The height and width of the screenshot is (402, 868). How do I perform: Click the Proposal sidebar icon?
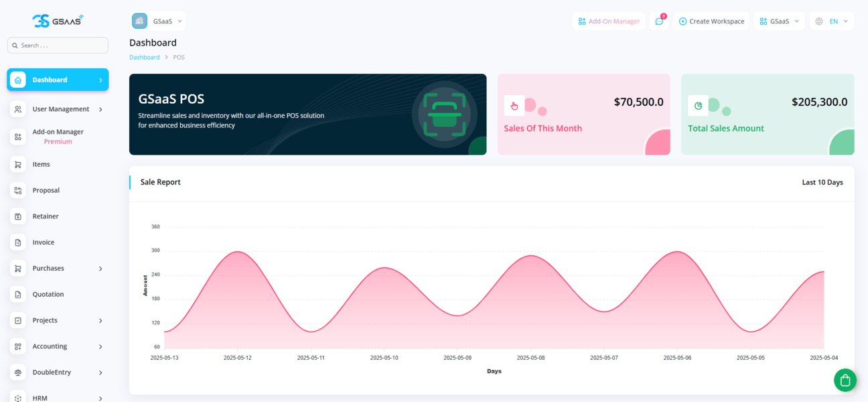(18, 190)
